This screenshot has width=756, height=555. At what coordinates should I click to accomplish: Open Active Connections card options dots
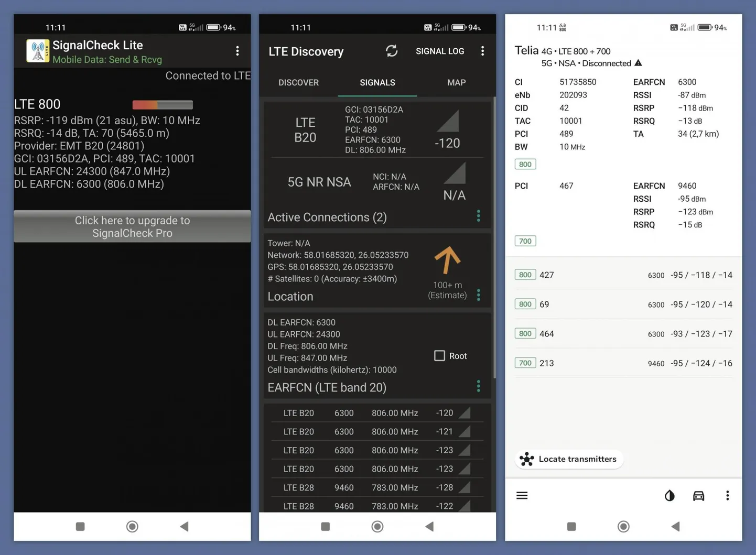tap(478, 216)
